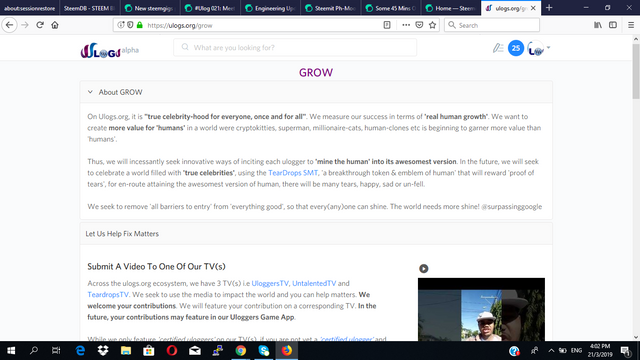Open the Firefox hamburger menu
Viewport: 640px width, 360px height.
[x=631, y=25]
